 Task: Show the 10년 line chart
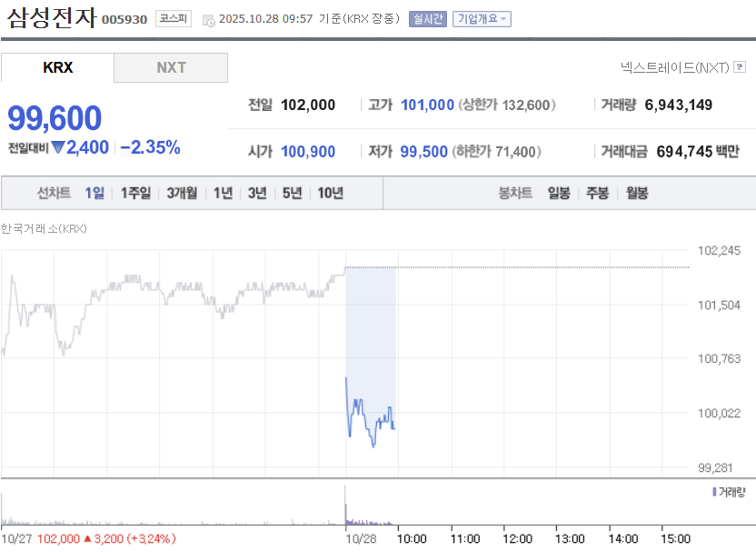(330, 193)
